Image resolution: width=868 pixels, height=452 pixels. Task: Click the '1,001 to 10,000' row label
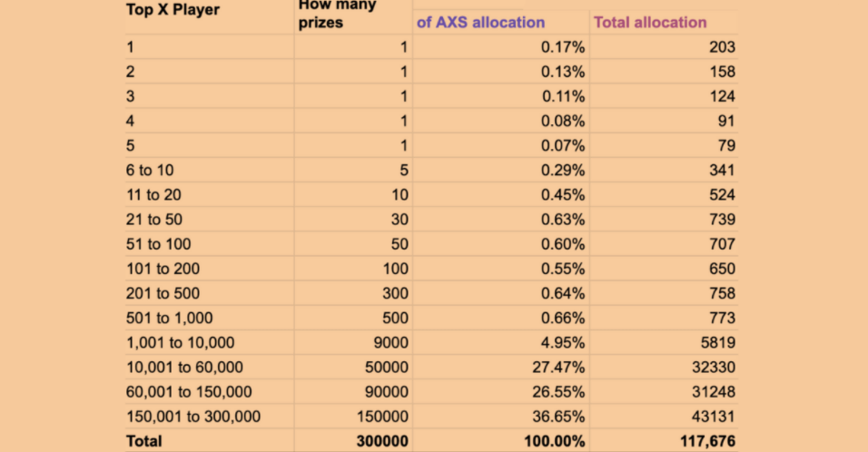[180, 342]
